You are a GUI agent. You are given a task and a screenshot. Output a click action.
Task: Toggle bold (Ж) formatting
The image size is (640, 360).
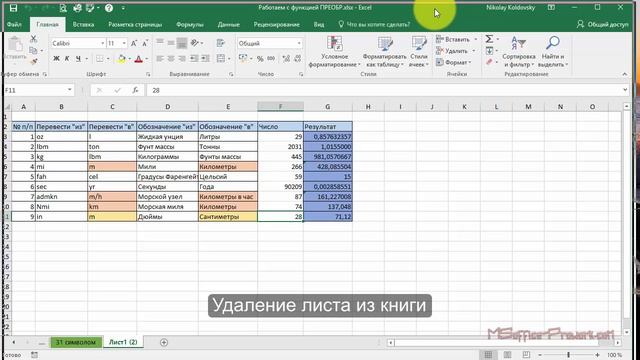[x=56, y=59]
